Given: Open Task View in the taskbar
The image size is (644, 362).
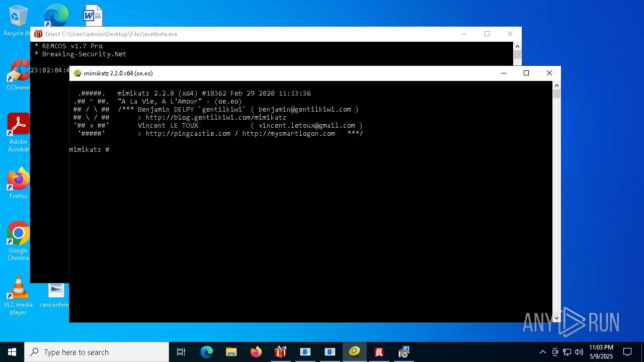Looking at the screenshot, I should point(181,352).
